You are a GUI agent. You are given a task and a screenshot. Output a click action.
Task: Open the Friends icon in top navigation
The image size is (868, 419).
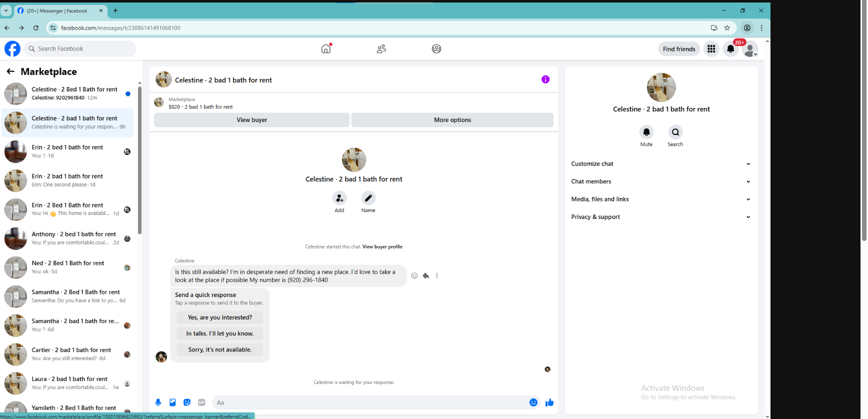click(381, 48)
